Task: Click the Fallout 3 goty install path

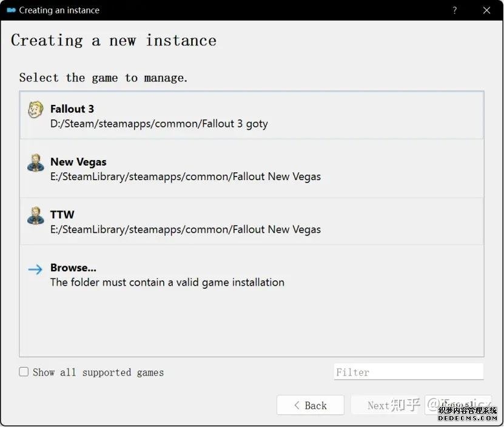Action: click(159, 124)
